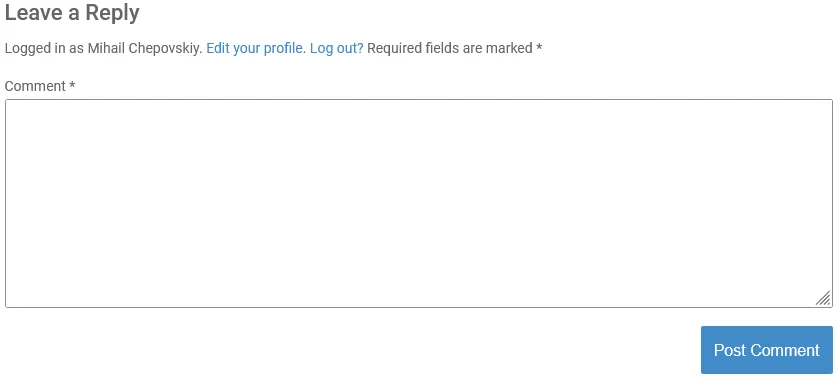Select the Mihail Chepovskiy username text
The width and height of the screenshot is (837, 380).
tap(145, 49)
